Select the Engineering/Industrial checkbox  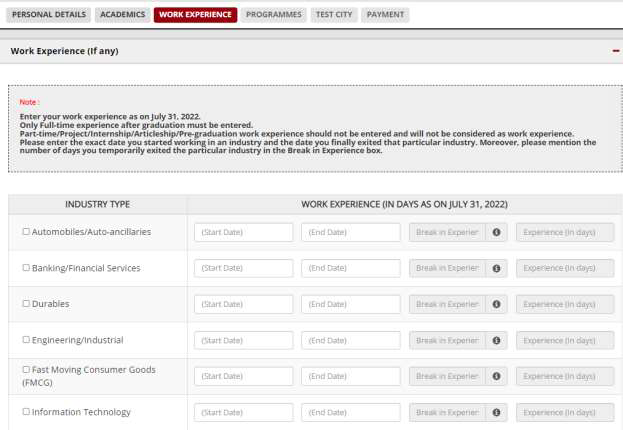click(26, 339)
